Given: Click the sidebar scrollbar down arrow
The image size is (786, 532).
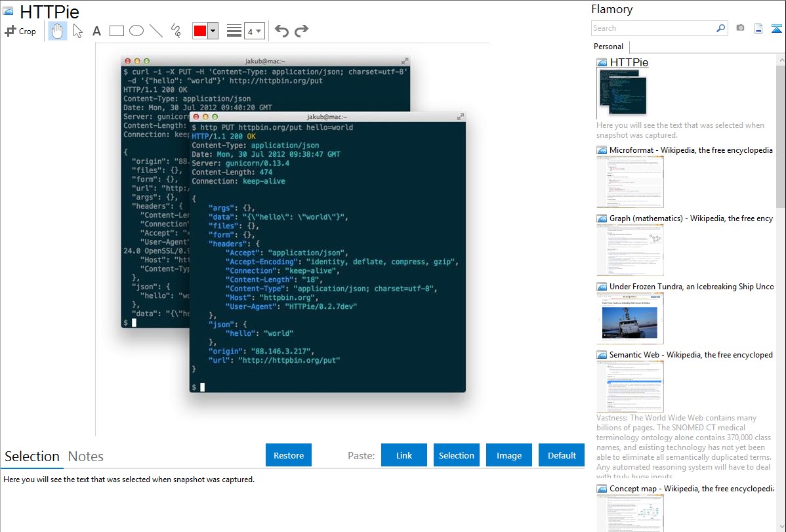Looking at the screenshot, I should (781, 527).
